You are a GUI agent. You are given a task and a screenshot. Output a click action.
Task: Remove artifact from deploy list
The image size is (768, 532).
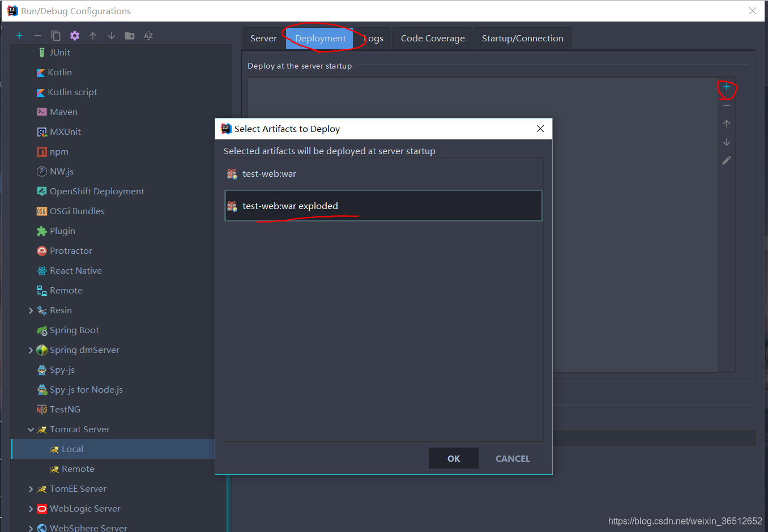click(727, 105)
